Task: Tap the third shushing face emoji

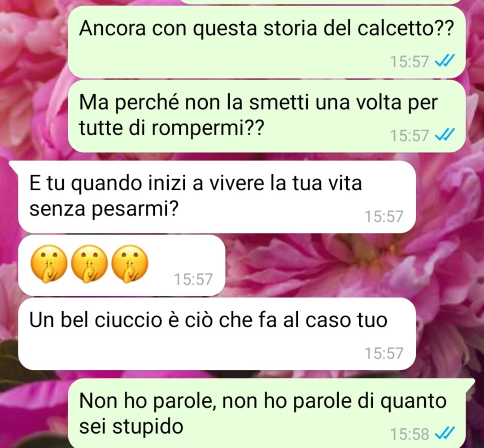Action: pyautogui.click(x=129, y=264)
